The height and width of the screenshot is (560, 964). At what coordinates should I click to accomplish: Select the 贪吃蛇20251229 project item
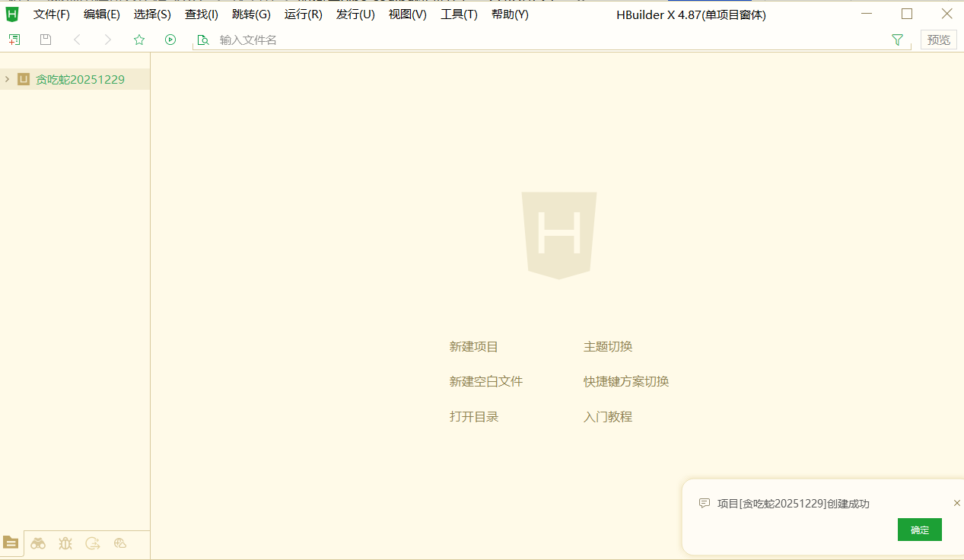tap(80, 79)
